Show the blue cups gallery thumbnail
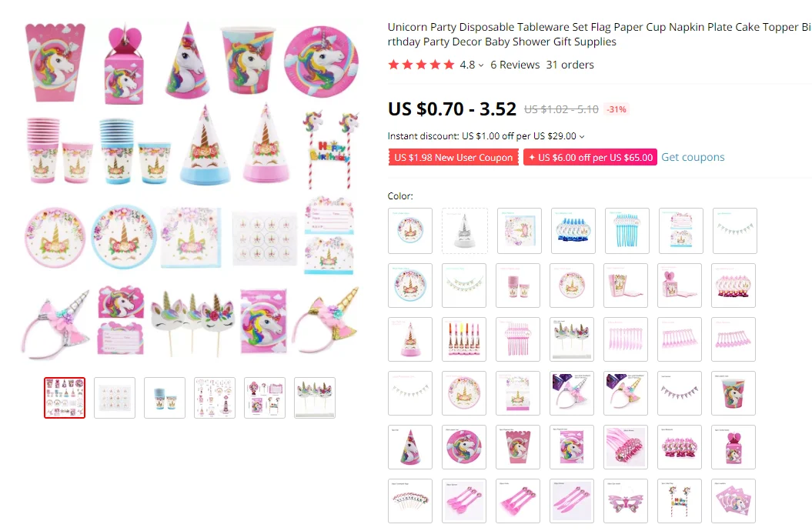The width and height of the screenshot is (812, 531). pyautogui.click(x=165, y=397)
